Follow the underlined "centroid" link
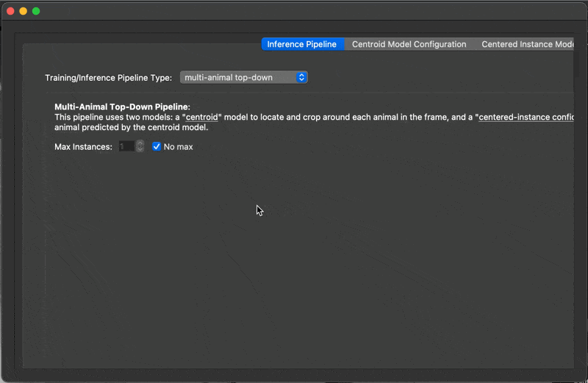 (202, 117)
